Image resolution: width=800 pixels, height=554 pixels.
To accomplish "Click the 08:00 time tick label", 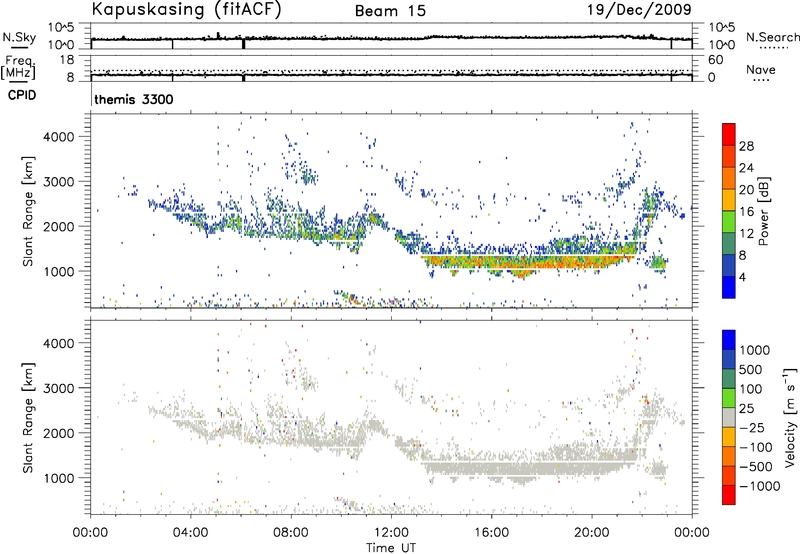I will (x=291, y=533).
